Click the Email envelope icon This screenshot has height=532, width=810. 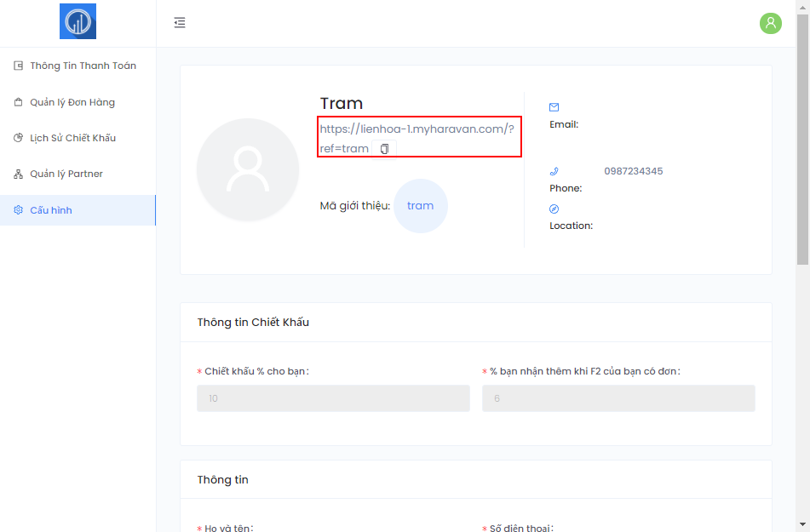click(x=554, y=107)
